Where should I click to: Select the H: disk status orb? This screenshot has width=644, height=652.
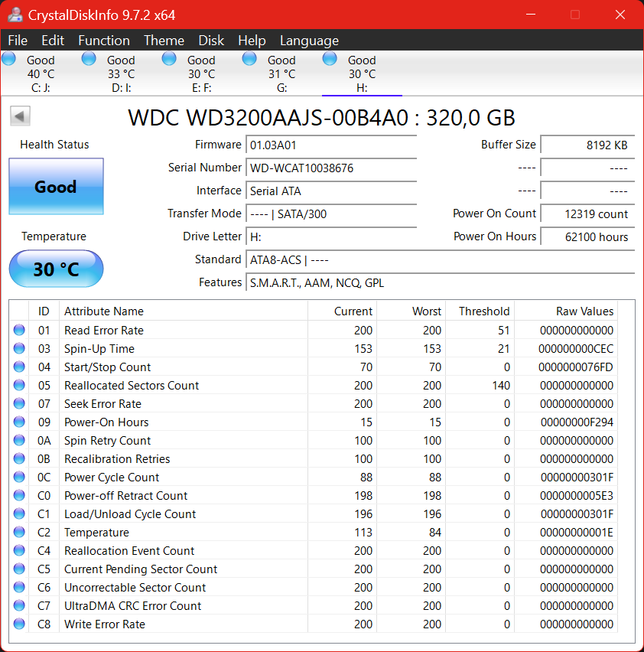click(x=330, y=59)
